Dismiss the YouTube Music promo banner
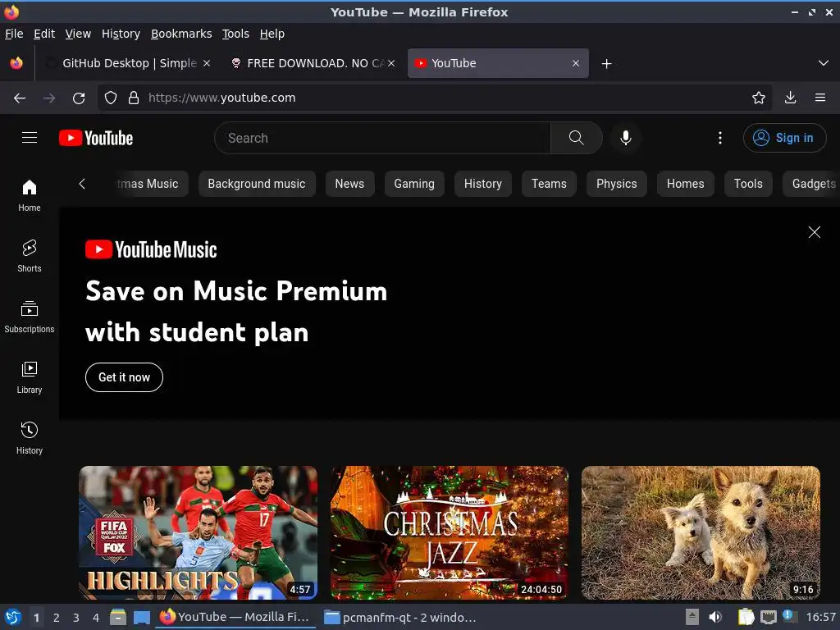 (x=814, y=232)
